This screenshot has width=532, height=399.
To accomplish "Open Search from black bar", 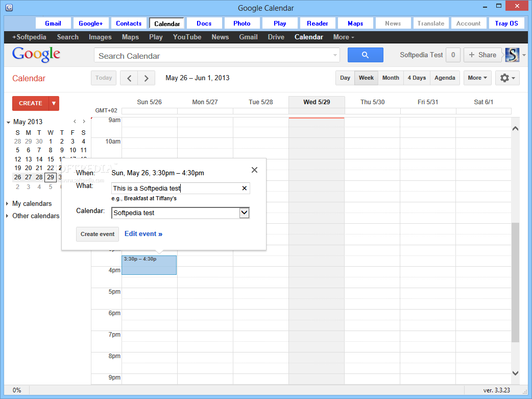I will click(68, 37).
